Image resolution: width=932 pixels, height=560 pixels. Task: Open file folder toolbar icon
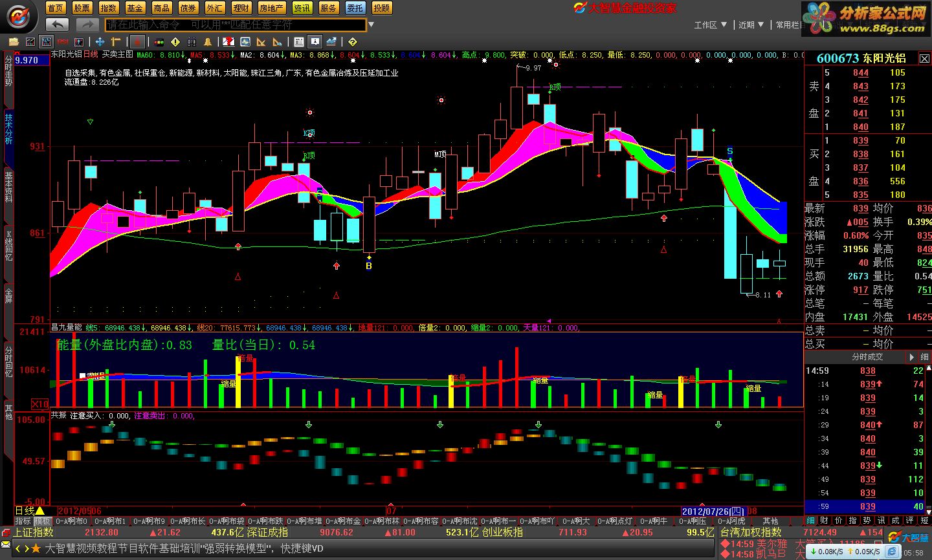point(14,42)
